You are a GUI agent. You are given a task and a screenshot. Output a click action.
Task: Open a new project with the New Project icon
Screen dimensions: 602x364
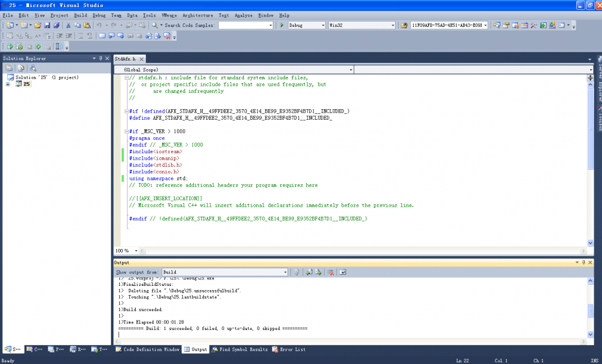pyautogui.click(x=11, y=25)
